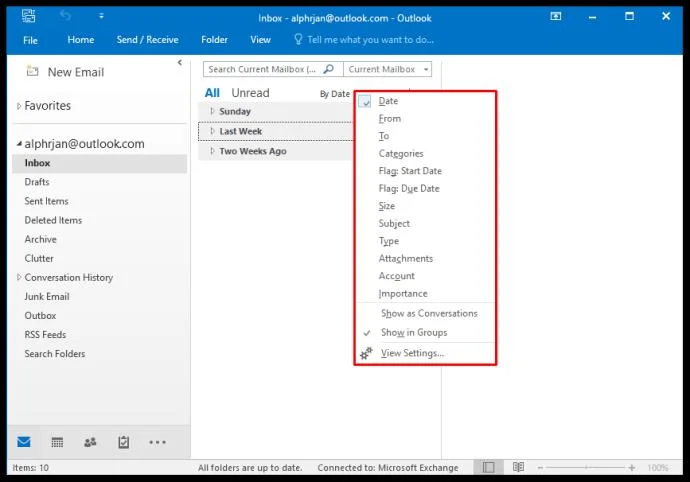Toggle Show in Groups option
The image size is (690, 482).
tap(413, 332)
